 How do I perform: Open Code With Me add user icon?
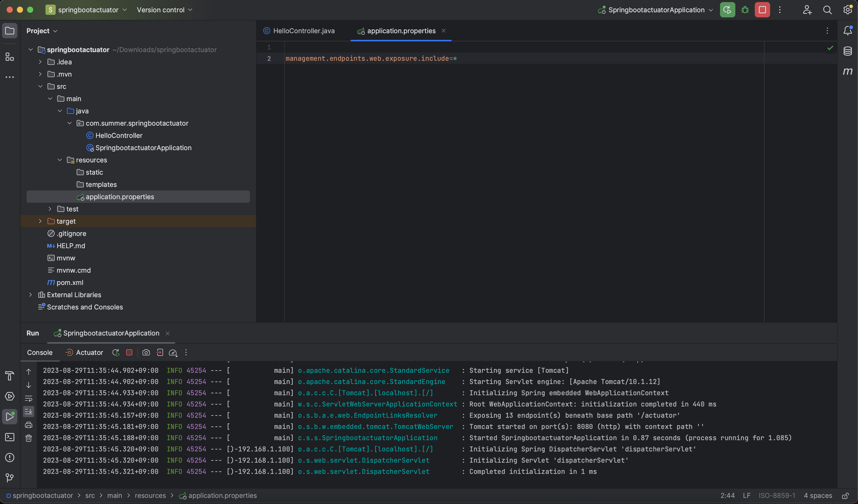coord(807,10)
